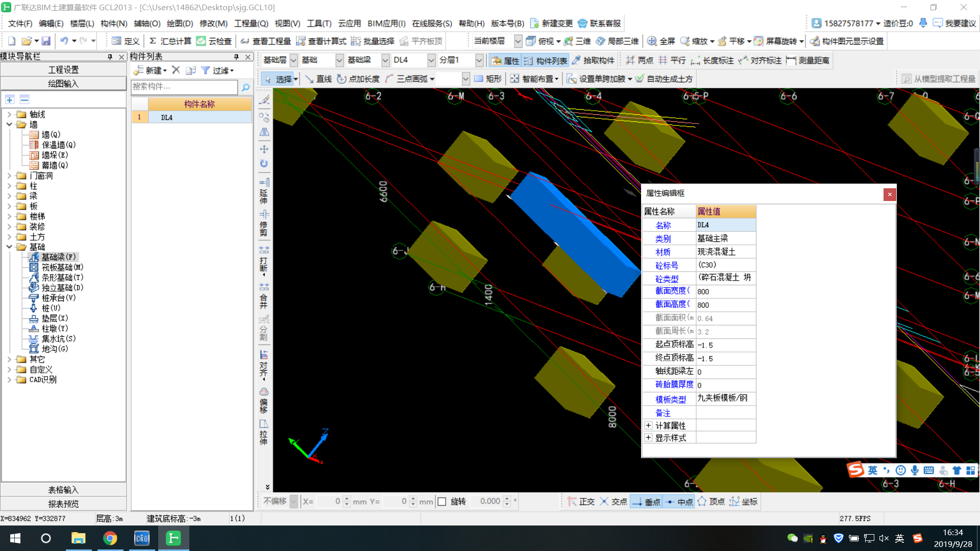Open Chrome from the taskbar

pyautogui.click(x=110, y=538)
